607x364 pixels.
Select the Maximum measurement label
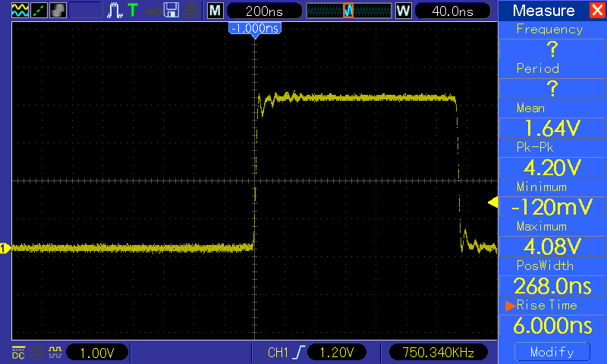(542, 226)
